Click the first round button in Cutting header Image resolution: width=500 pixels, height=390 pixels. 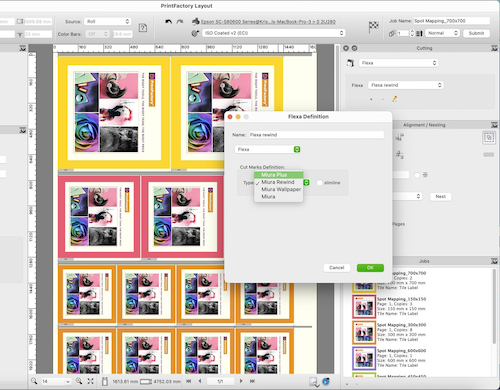coord(346,48)
